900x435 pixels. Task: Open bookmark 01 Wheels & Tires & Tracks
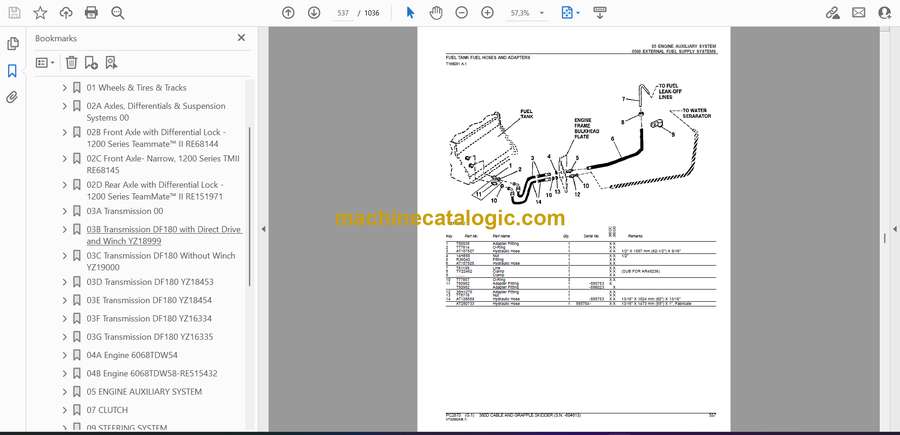tap(137, 88)
